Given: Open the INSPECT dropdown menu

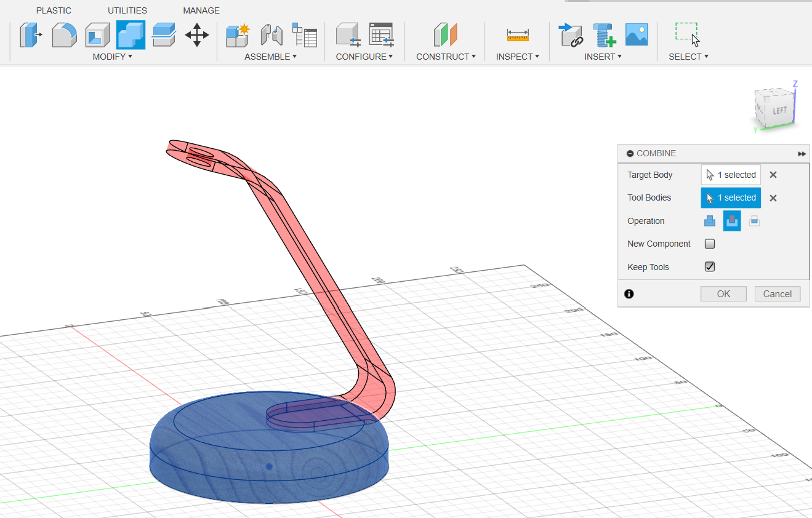Looking at the screenshot, I should click(x=518, y=57).
